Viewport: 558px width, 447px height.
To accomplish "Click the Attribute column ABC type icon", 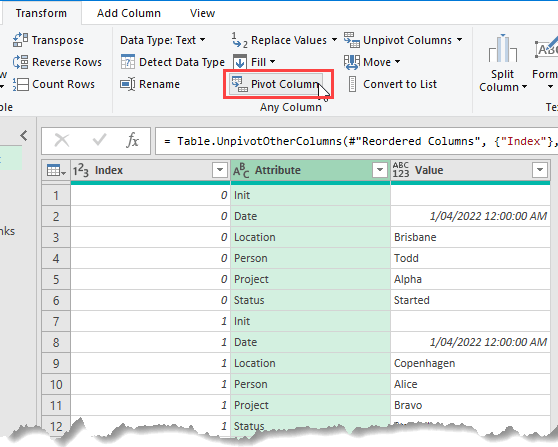I will (241, 170).
